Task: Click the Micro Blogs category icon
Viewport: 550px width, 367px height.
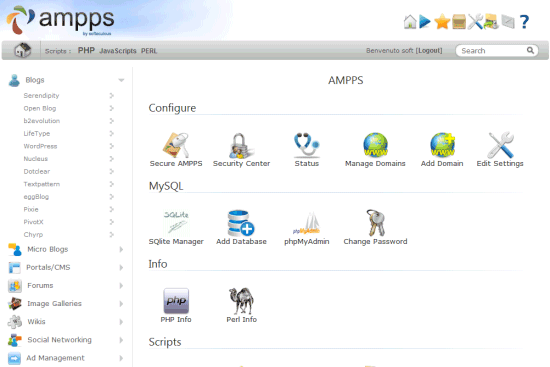Action: (x=15, y=249)
